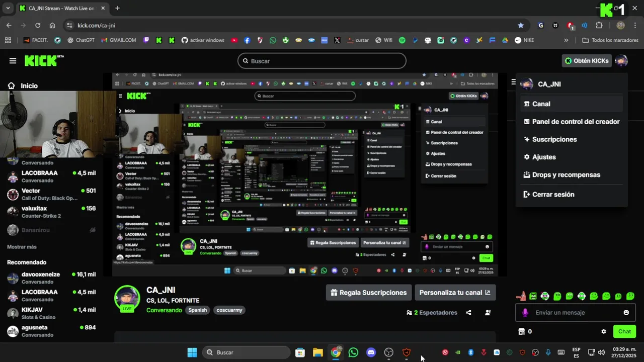The width and height of the screenshot is (644, 362).
Task: Reload the page
Action: pos(38,25)
